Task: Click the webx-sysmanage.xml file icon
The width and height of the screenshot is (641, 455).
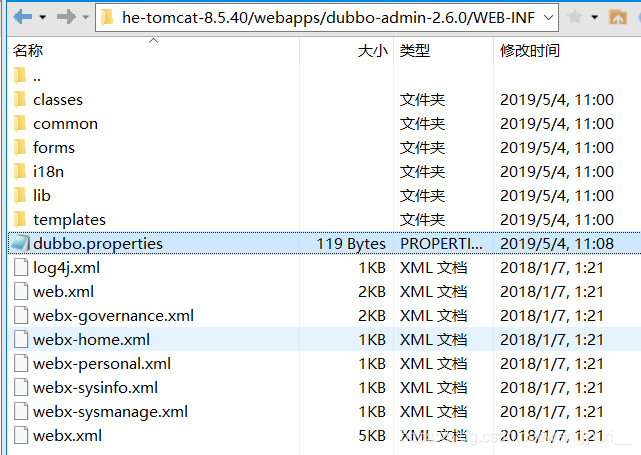Action: [21, 411]
